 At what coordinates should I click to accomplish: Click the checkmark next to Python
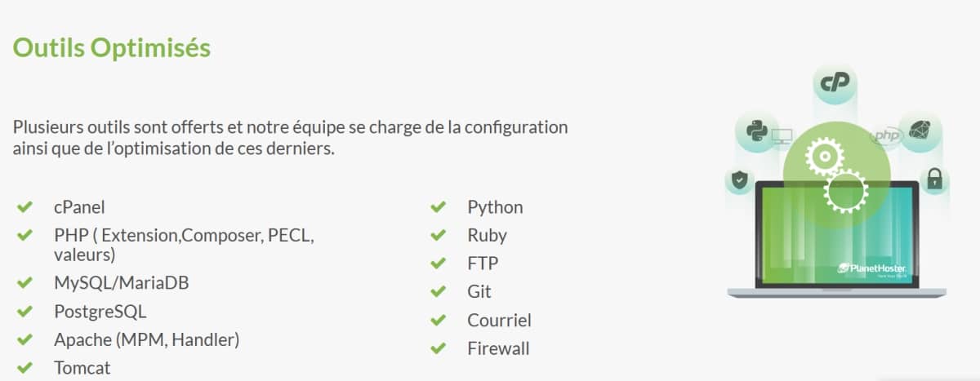tap(439, 207)
